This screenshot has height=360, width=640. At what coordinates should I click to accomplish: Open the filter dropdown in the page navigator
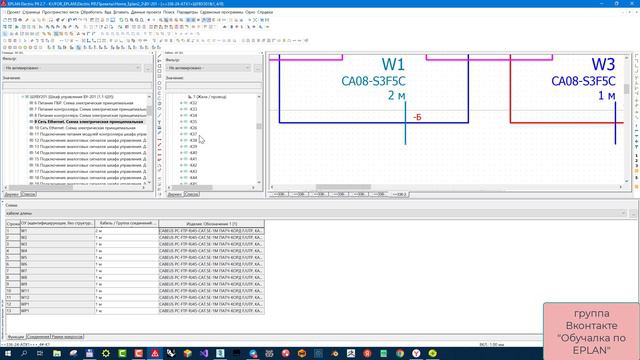(x=72, y=68)
